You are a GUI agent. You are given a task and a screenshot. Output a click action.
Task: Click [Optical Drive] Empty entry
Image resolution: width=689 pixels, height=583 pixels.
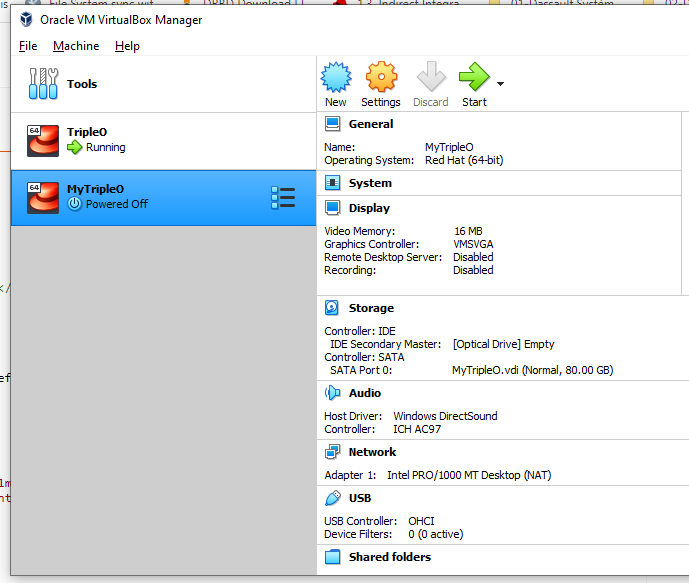(x=504, y=344)
